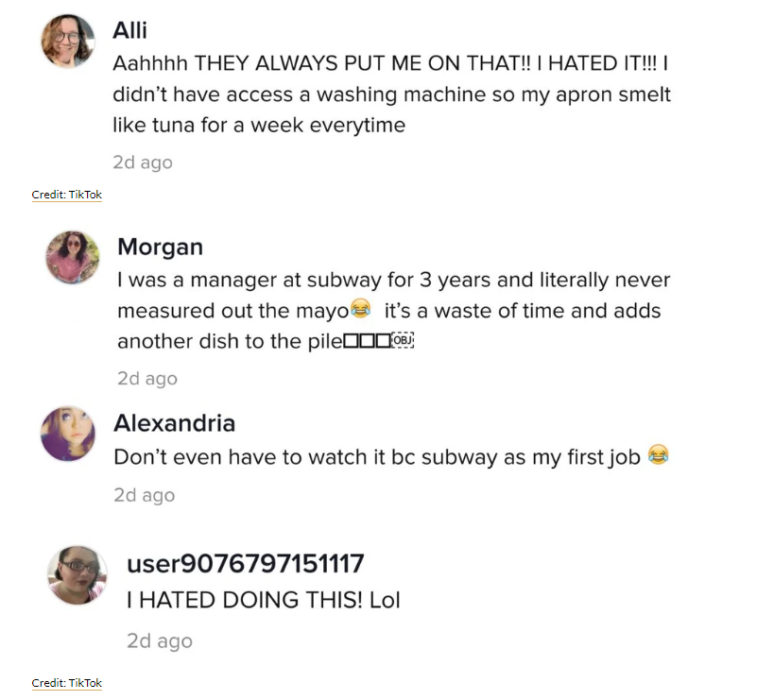
Task: Click user9076797151117's profile avatar
Action: [x=77, y=574]
